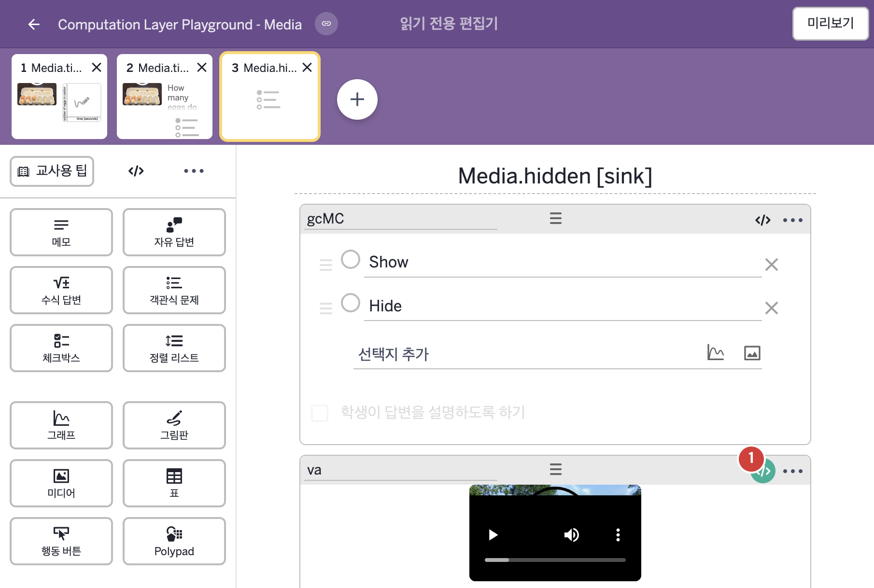Play the video in va component
The image size is (874, 588).
tap(493, 535)
